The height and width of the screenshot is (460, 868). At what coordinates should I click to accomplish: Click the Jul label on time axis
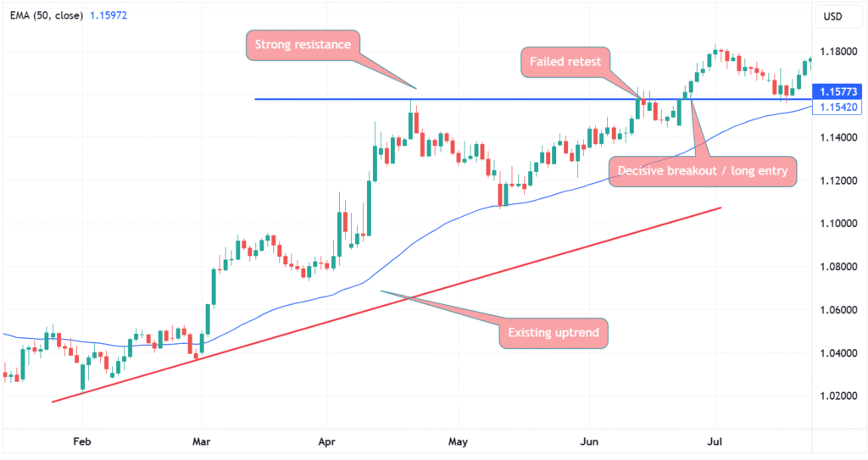click(715, 441)
